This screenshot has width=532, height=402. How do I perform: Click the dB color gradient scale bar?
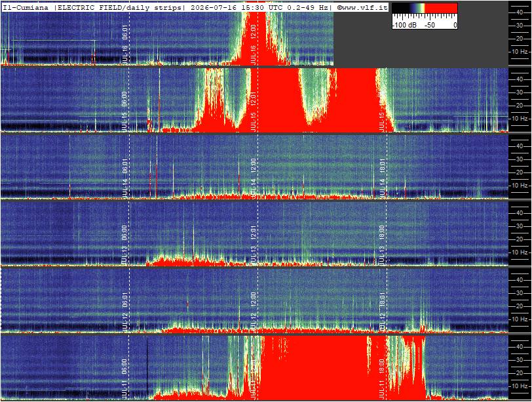(x=425, y=8)
